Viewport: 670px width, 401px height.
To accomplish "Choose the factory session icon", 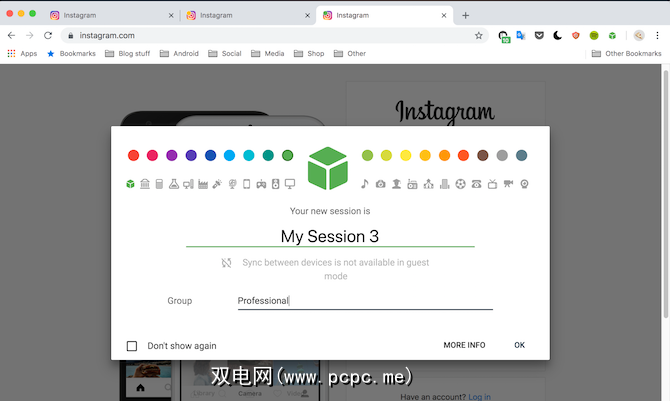I will pos(203,184).
